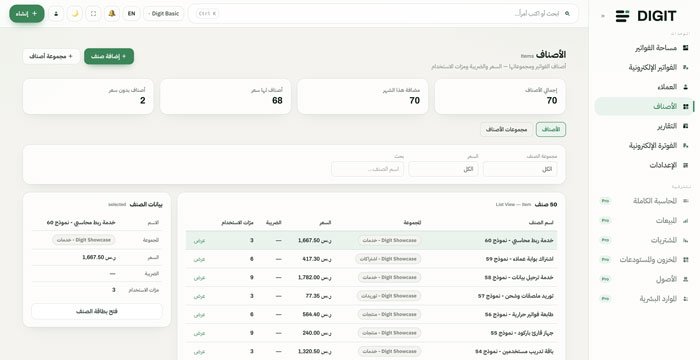
Task: Click the assets icon (الأصول)
Action: (x=686, y=280)
